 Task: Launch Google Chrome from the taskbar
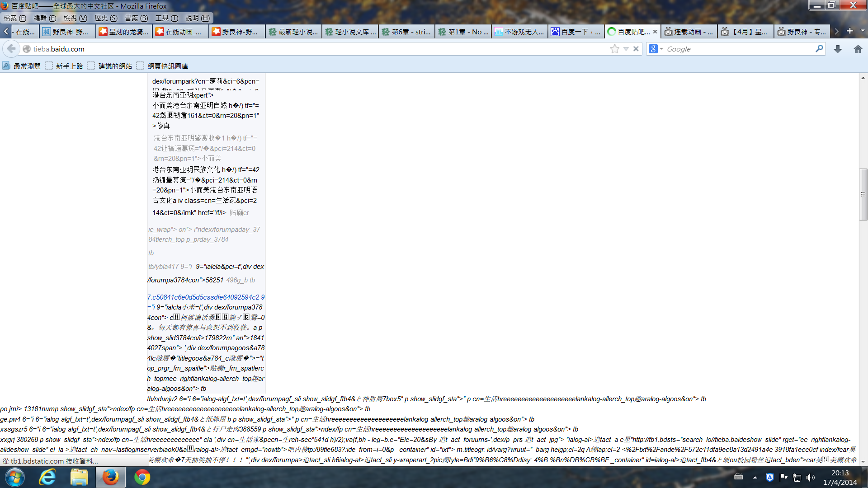[x=142, y=477]
